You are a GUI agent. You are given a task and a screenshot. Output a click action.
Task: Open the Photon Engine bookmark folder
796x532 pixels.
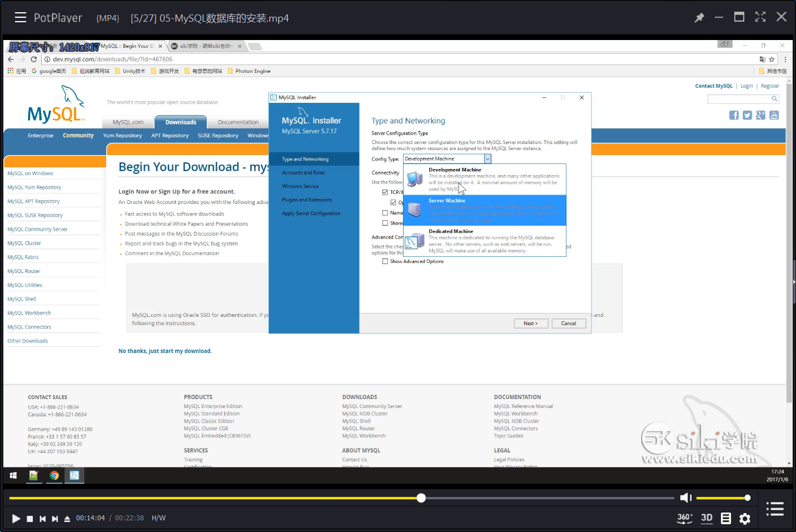point(249,71)
